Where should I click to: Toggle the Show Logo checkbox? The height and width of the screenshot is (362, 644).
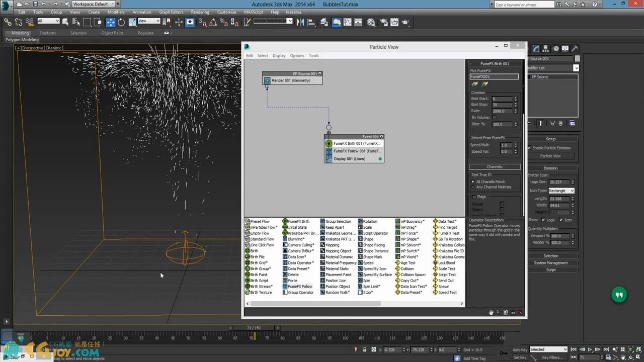click(543, 220)
